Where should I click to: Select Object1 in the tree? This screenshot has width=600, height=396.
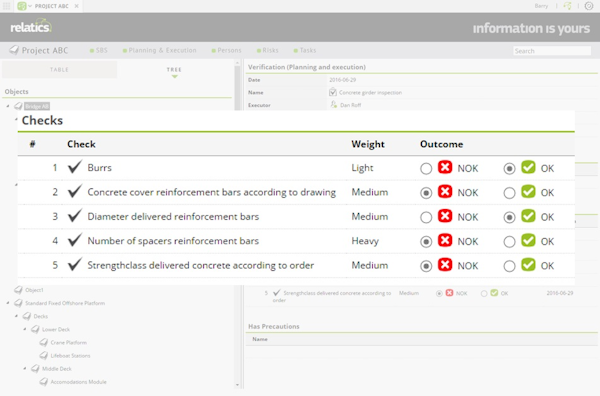click(34, 290)
